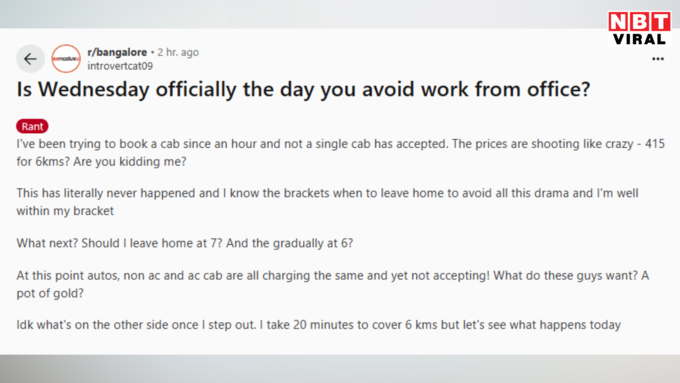
Task: Click the paragraph starting 'At this point autos'
Action: click(x=333, y=284)
